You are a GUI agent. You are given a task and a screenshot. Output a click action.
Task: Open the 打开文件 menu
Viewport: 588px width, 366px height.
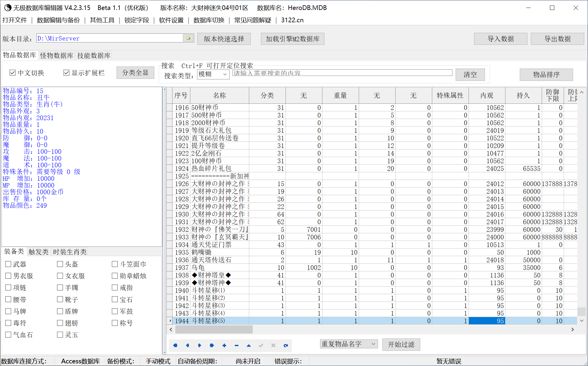tap(15, 20)
